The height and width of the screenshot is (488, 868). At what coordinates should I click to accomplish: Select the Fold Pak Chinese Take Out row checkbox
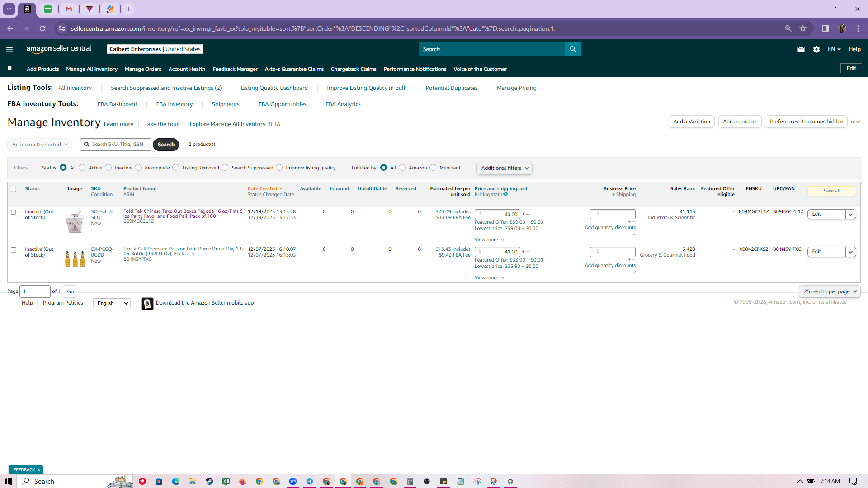pos(14,212)
